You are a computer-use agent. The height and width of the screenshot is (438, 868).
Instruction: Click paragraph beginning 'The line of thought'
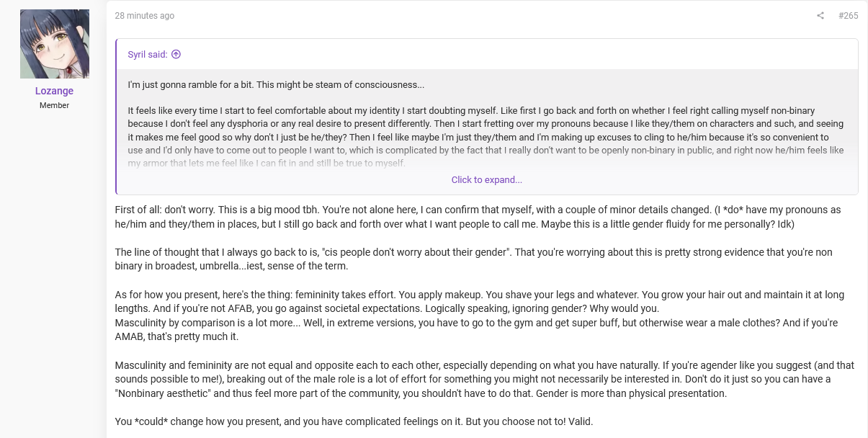pos(473,259)
